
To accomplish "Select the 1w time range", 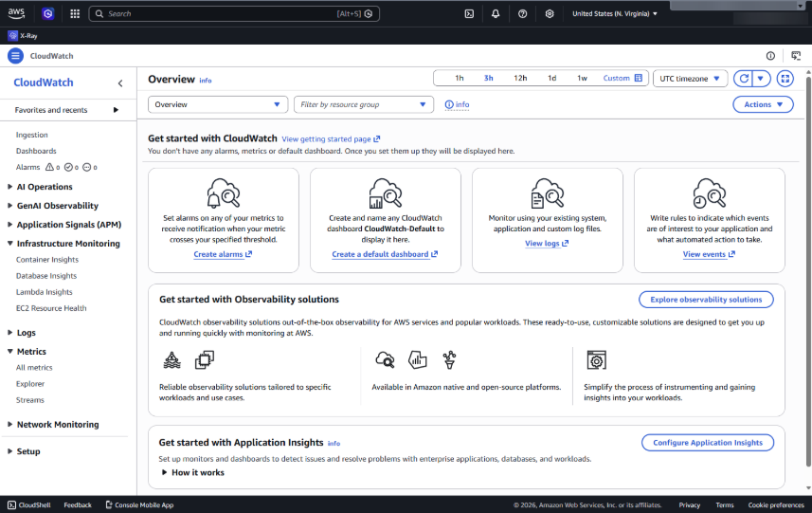I will [582, 79].
